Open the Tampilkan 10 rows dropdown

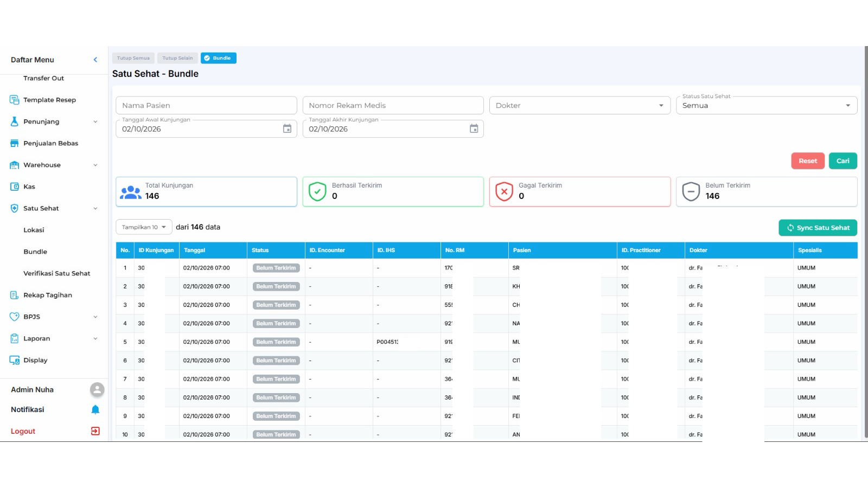144,227
